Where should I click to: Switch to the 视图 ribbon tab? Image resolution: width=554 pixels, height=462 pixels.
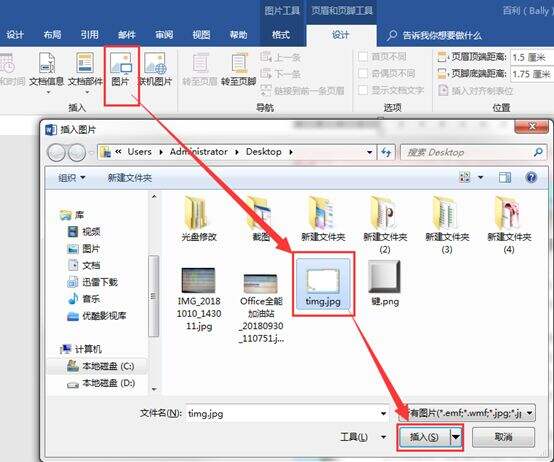(x=201, y=35)
